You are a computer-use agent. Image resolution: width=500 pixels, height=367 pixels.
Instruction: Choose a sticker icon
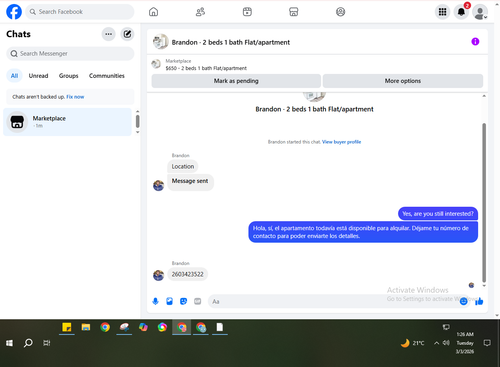tap(183, 301)
